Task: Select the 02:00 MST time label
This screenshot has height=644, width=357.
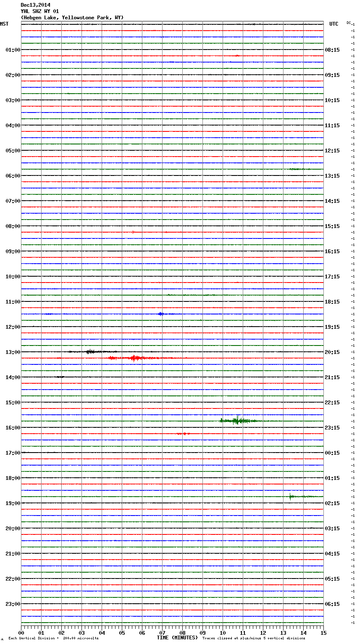Action: [13, 75]
